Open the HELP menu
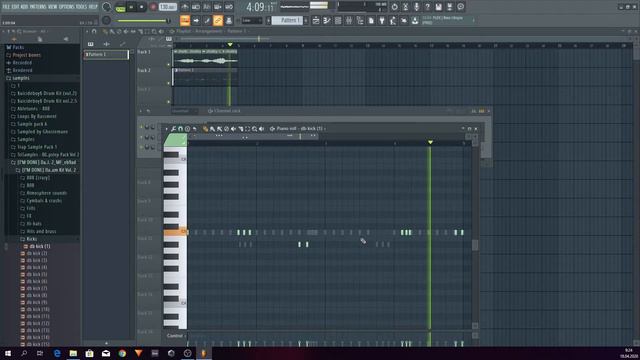Viewport: 640px width, 360px height. [93, 7]
